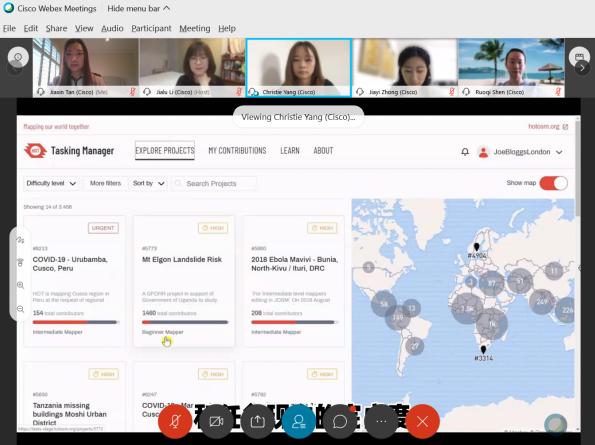
Task: Expand the Difficulty level dropdown
Action: [x=51, y=183]
